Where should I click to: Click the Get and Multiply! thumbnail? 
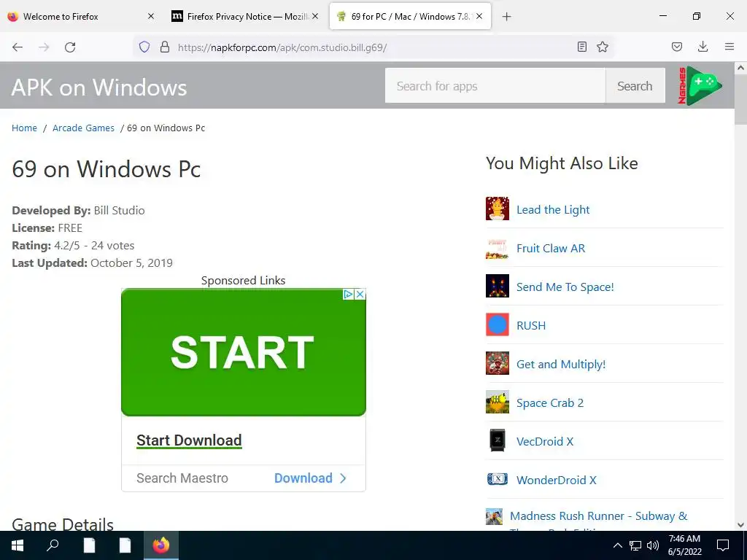[498, 363]
